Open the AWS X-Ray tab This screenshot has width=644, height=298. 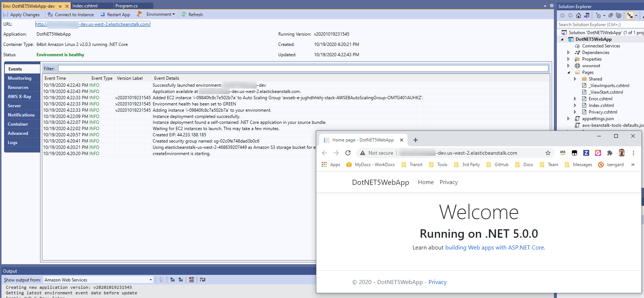coord(22,97)
